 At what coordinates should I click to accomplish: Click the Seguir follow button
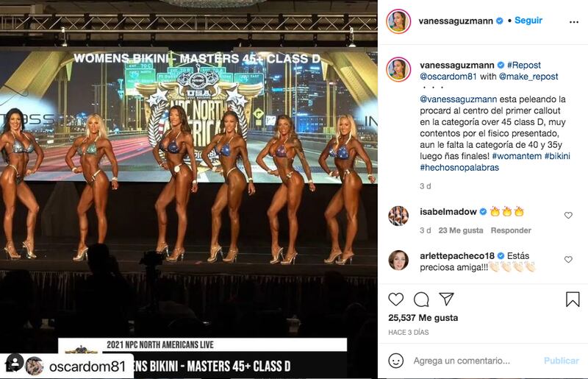528,21
